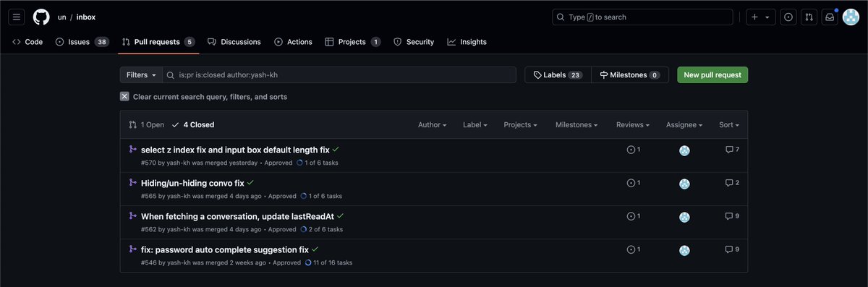The width and height of the screenshot is (868, 287).
Task: Switch to the Issues tab
Action: [x=82, y=42]
